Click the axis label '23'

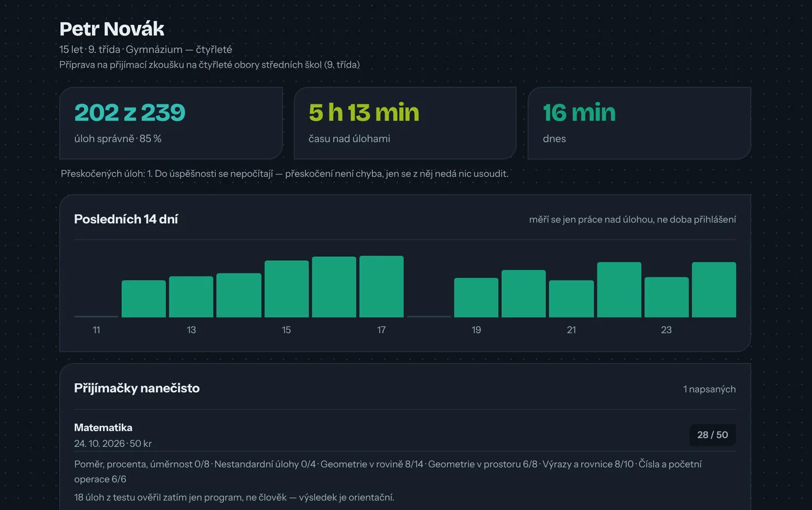point(666,330)
